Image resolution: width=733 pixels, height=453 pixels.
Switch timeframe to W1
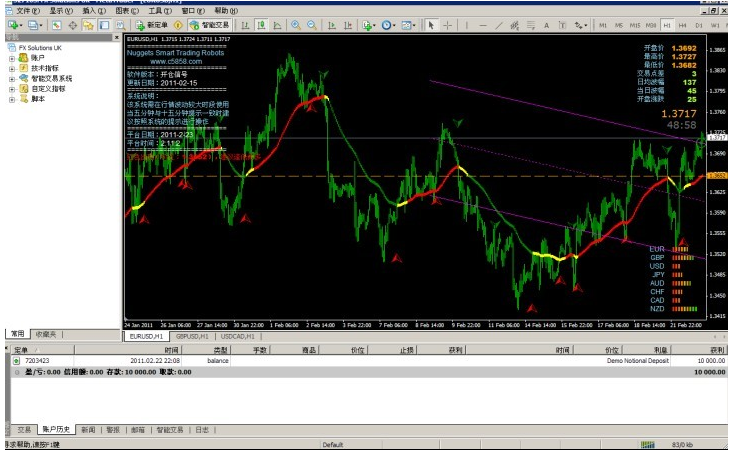pyautogui.click(x=715, y=25)
